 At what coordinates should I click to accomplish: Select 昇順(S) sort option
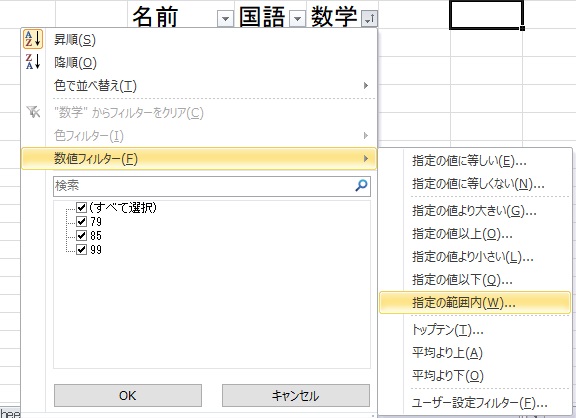pyautogui.click(x=199, y=40)
